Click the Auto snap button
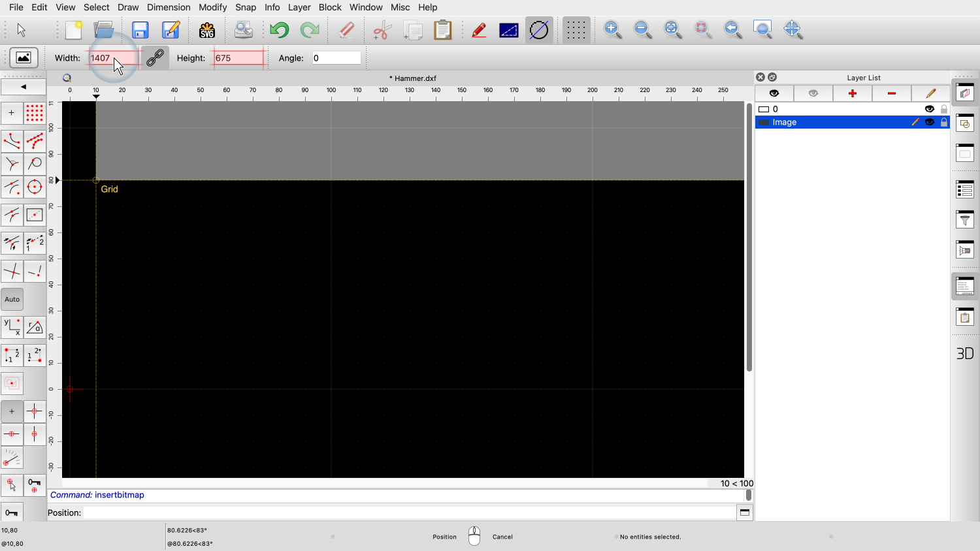 (12, 300)
